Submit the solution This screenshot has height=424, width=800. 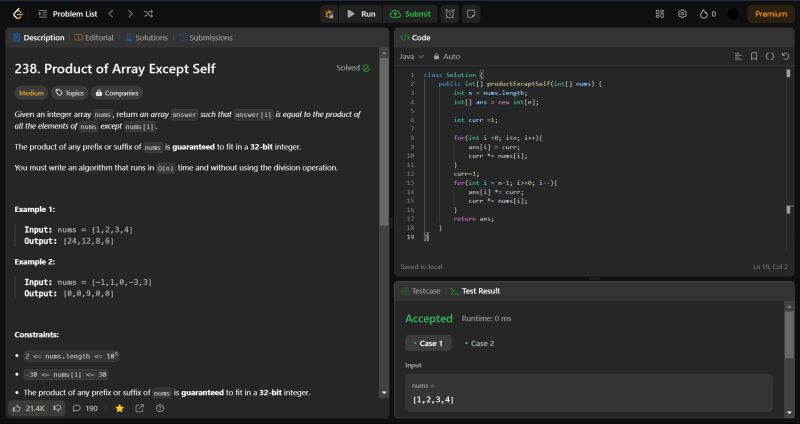(x=410, y=14)
